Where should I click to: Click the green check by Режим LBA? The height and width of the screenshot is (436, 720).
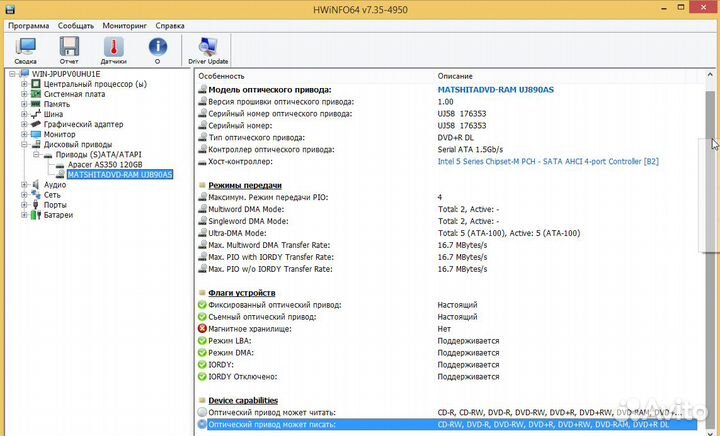pyautogui.click(x=202, y=341)
